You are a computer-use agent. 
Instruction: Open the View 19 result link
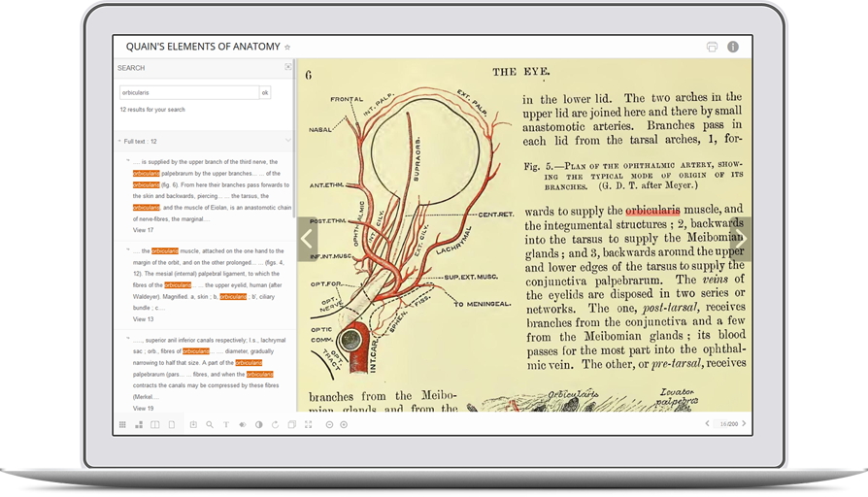143,409
